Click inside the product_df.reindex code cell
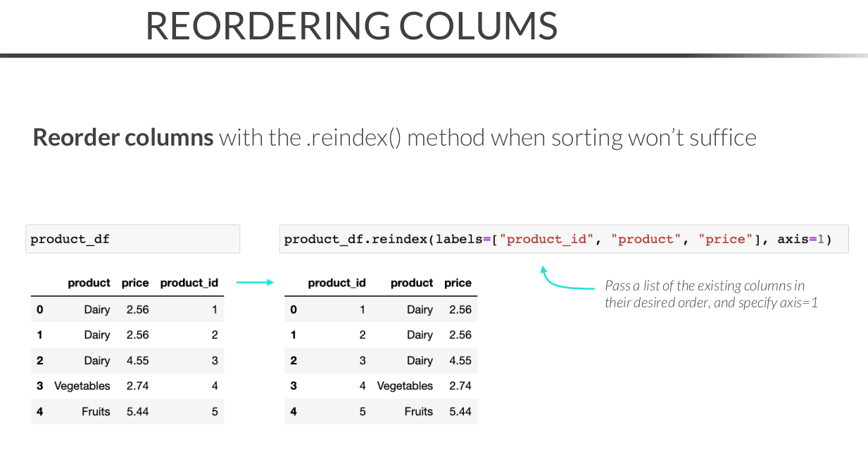Image resolution: width=868 pixels, height=455 pixels. pyautogui.click(x=563, y=239)
